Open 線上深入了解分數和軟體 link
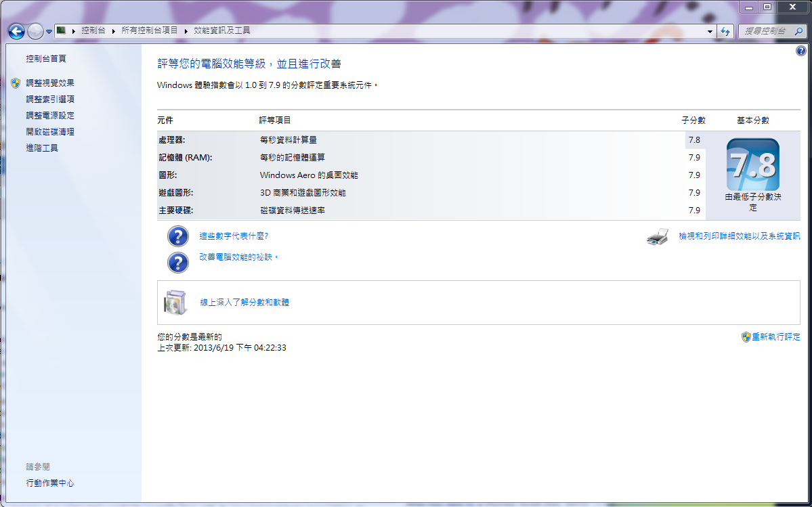The width and height of the screenshot is (812, 507). click(x=244, y=302)
